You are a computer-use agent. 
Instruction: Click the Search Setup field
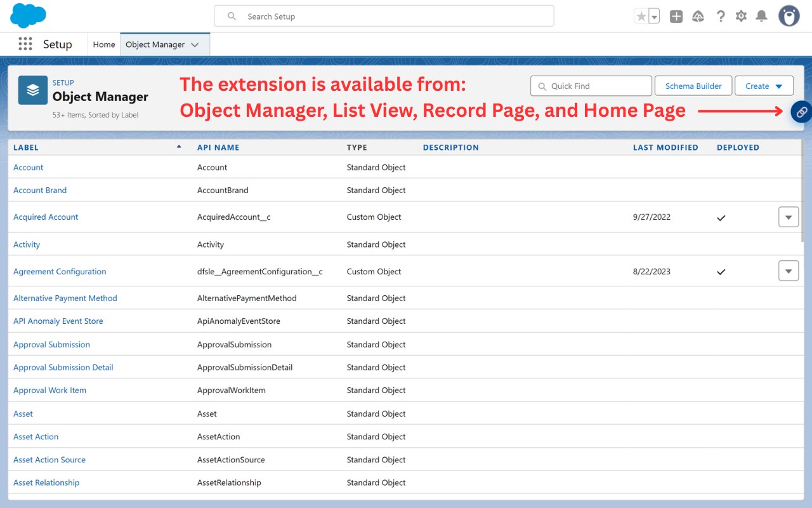tap(384, 17)
